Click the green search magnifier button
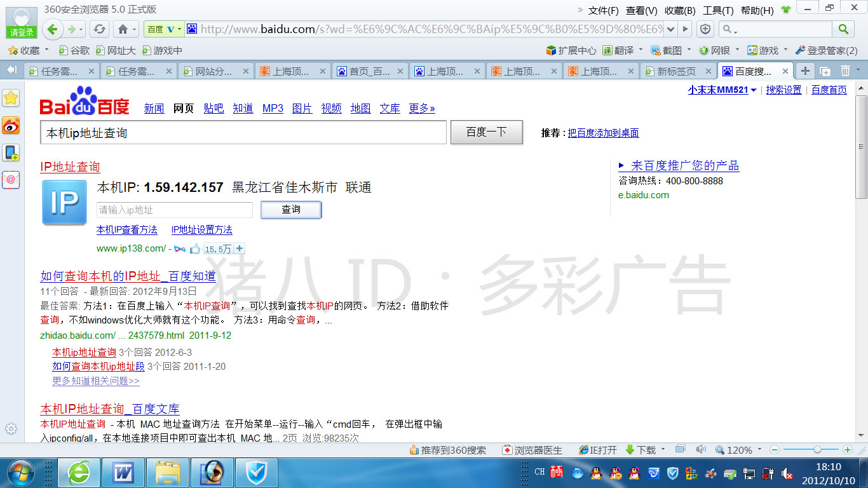The image size is (868, 488). point(843,29)
